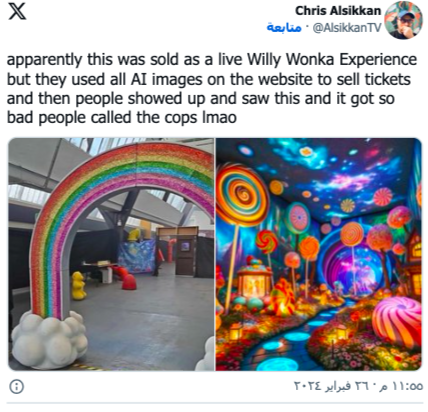The width and height of the screenshot is (428, 412).
Task: Click the X logo icon
Action: click(17, 11)
